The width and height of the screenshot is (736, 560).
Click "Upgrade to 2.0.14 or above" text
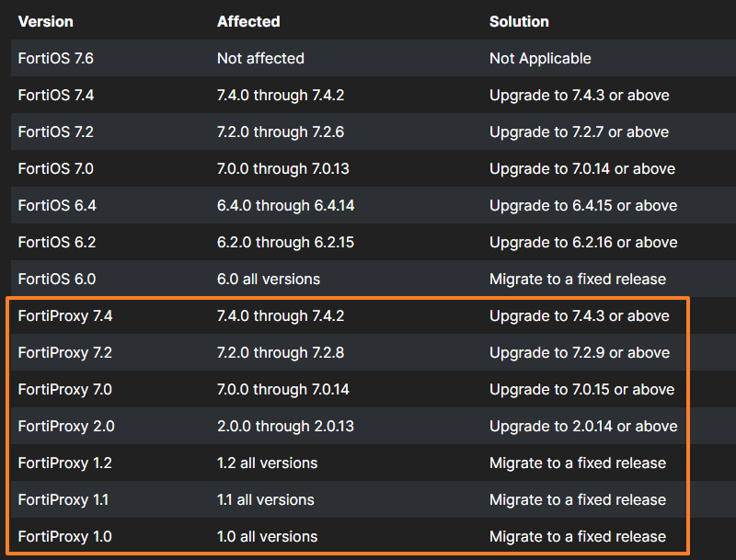click(x=583, y=426)
